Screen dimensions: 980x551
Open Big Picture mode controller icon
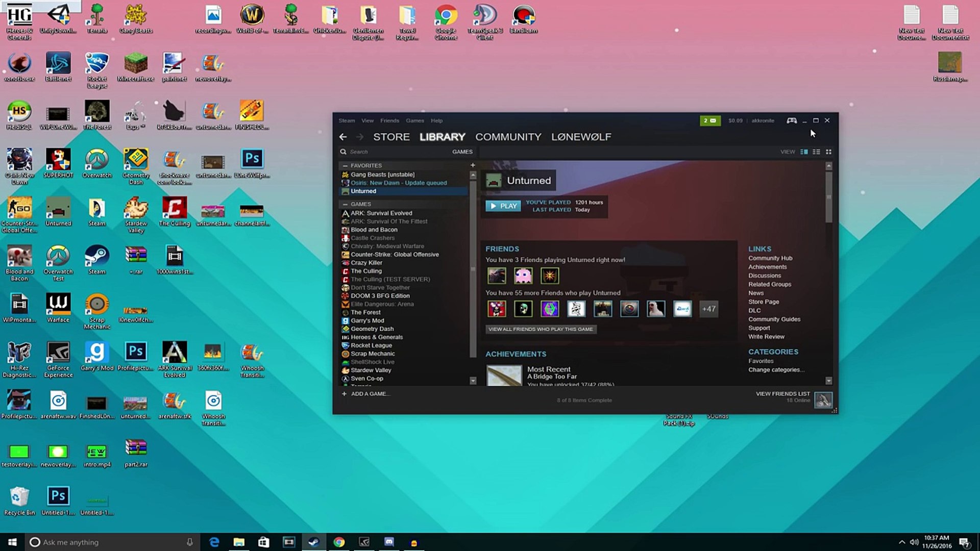[x=792, y=120]
